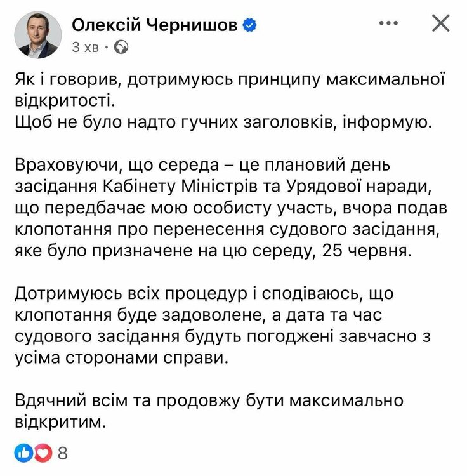Open Олексій Чернишов's profile picture

click(37, 34)
